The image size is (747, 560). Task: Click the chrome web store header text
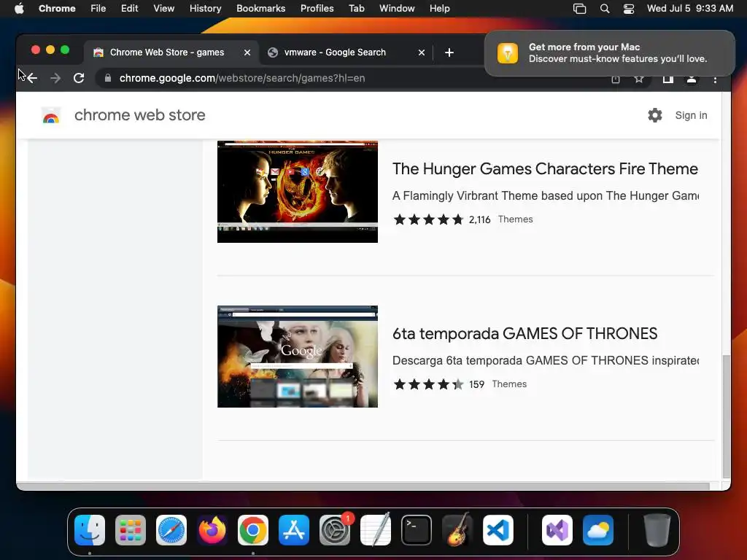click(139, 115)
